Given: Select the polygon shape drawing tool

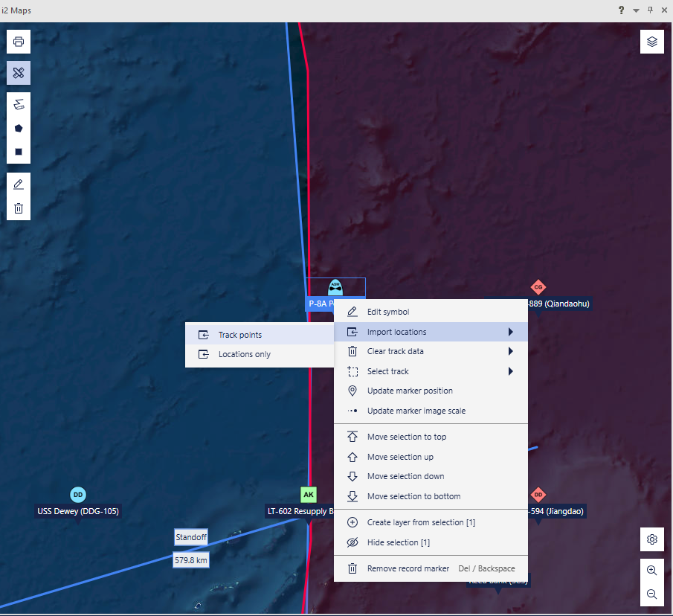Looking at the screenshot, I should (x=19, y=128).
